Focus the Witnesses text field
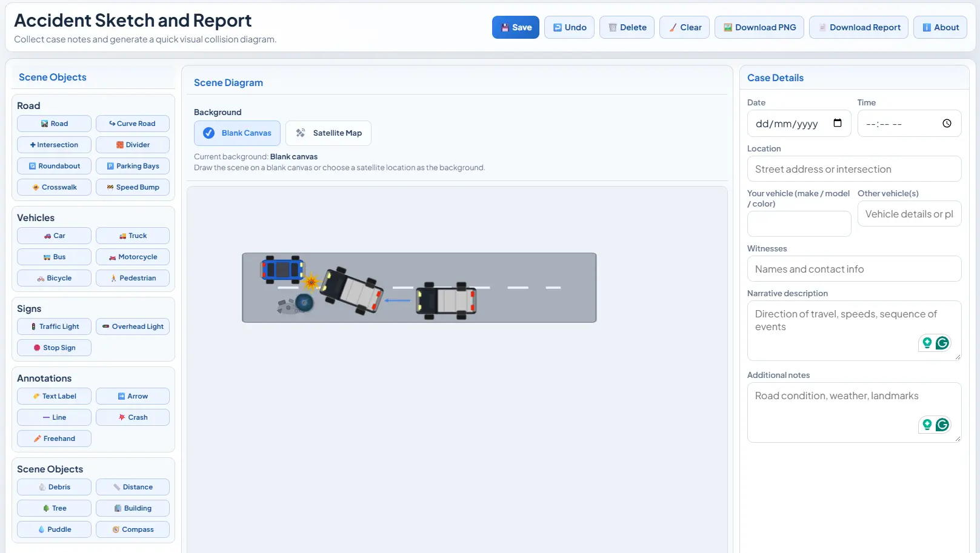The width and height of the screenshot is (980, 553). (854, 269)
